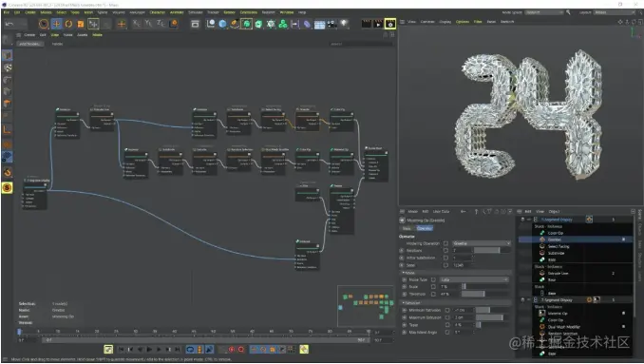Click Render View clapperboard icon
The image size is (644, 364).
[x=366, y=24]
